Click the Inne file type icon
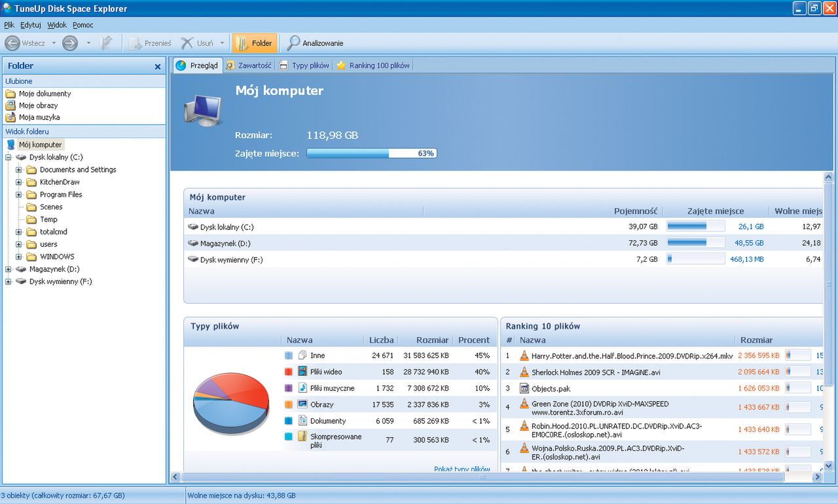838x504 pixels. [x=302, y=355]
